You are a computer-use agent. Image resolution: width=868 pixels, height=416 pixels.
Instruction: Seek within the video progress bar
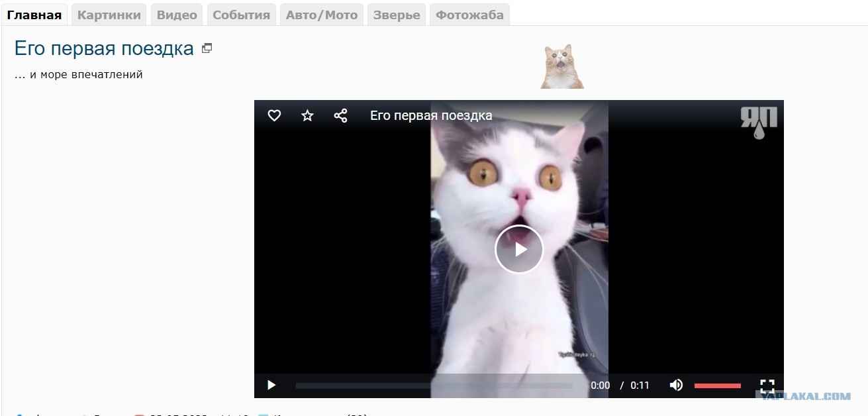(434, 386)
